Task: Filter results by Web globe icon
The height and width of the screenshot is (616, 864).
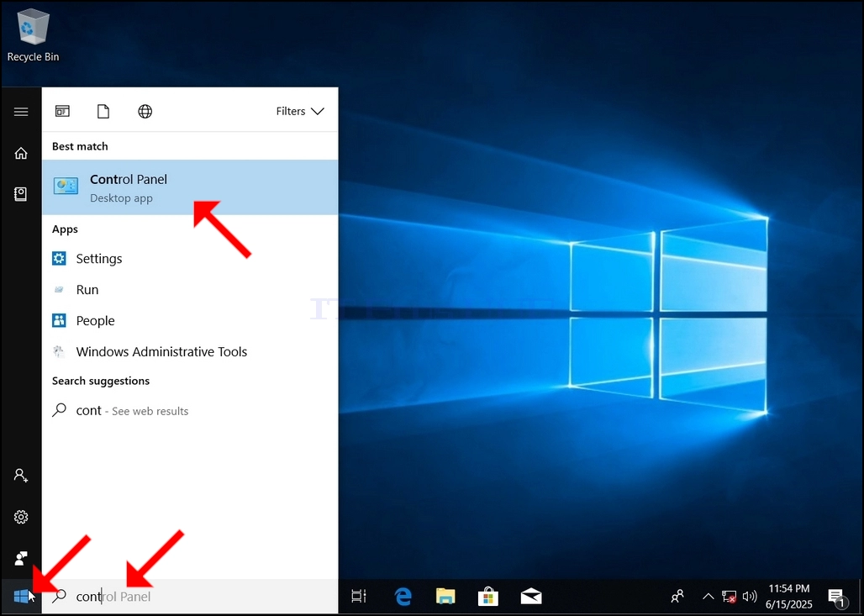Action: [145, 111]
